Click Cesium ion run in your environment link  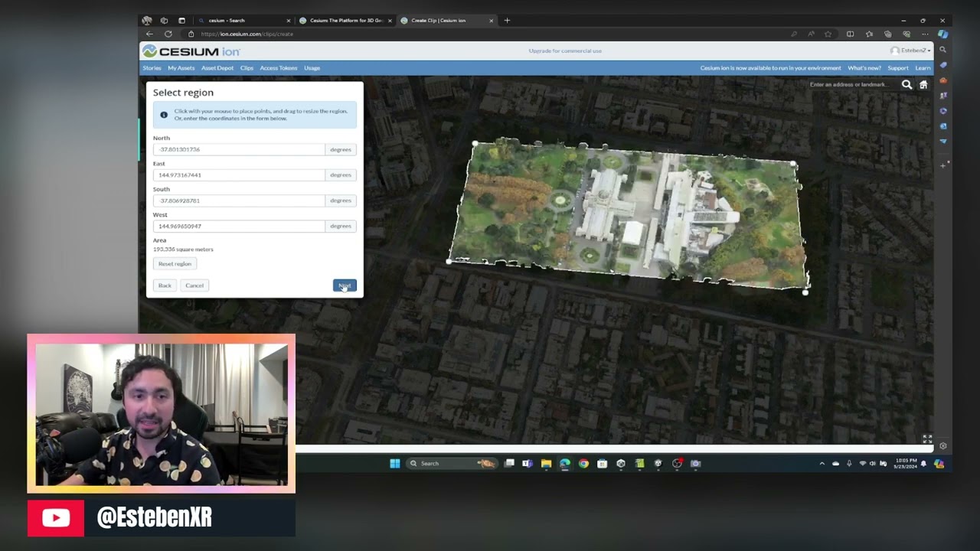tap(770, 68)
